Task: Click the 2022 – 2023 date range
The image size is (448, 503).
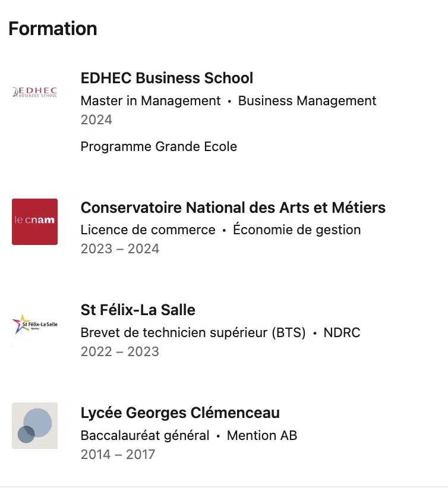Action: point(120,351)
